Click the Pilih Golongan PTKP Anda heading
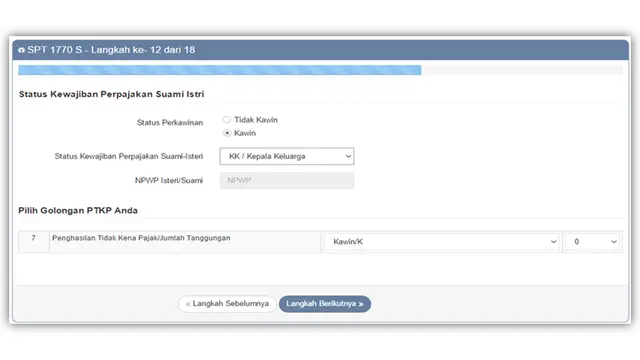Viewport: 640px width, 360px height. [78, 211]
